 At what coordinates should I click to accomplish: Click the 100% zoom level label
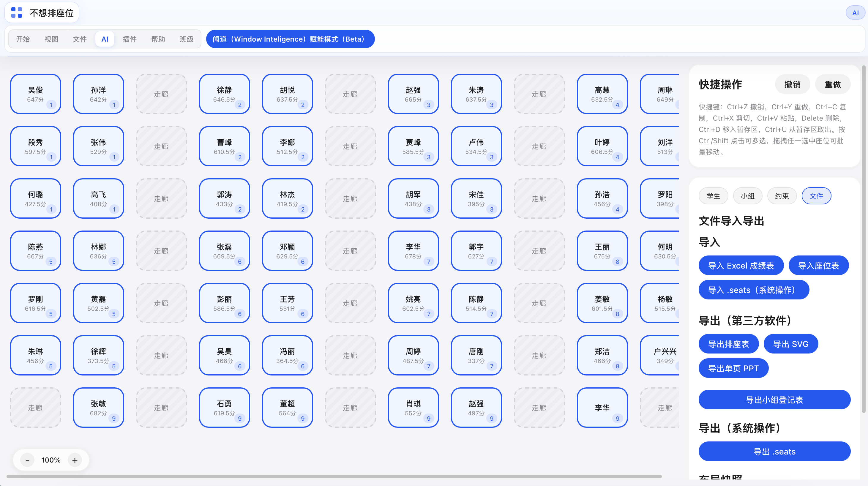[x=51, y=460]
